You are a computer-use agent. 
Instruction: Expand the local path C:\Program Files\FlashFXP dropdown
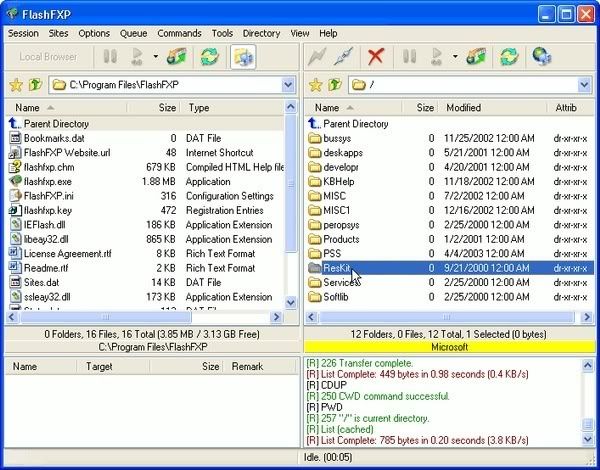(x=288, y=85)
